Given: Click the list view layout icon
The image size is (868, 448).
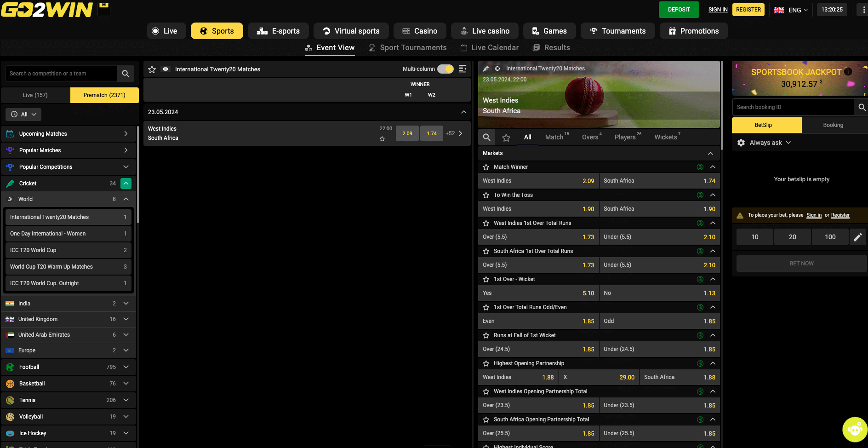Looking at the screenshot, I should click(463, 69).
